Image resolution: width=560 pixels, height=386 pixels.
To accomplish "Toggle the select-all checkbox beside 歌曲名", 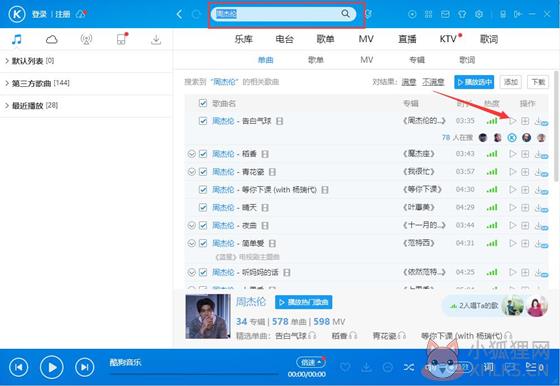I will coord(203,103).
